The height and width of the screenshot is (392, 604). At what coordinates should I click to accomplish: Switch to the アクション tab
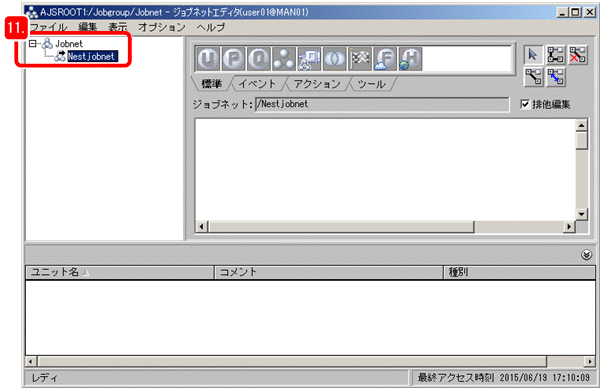[317, 84]
